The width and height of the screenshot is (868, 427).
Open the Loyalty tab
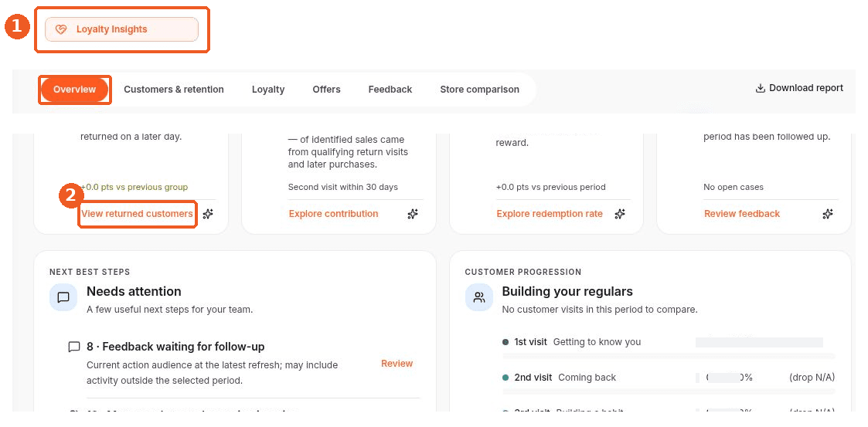(x=268, y=89)
